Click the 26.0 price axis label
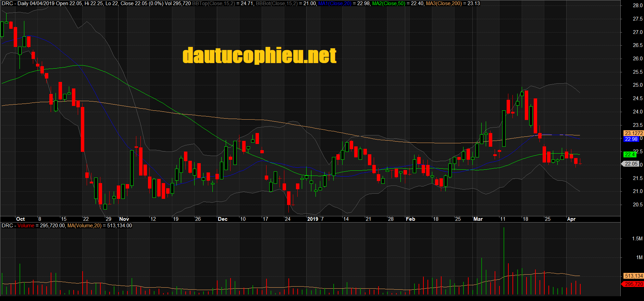The height and width of the screenshot is (301, 644). (637, 59)
